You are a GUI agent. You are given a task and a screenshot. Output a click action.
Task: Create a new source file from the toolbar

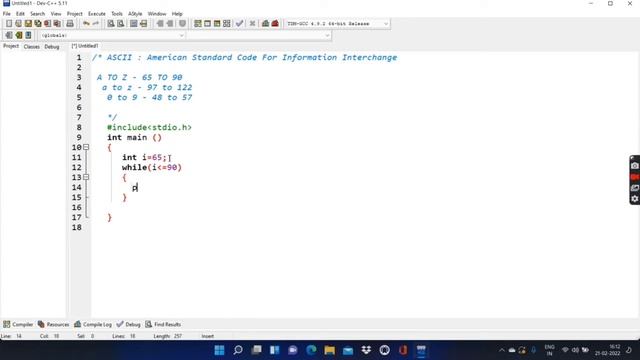[9, 24]
